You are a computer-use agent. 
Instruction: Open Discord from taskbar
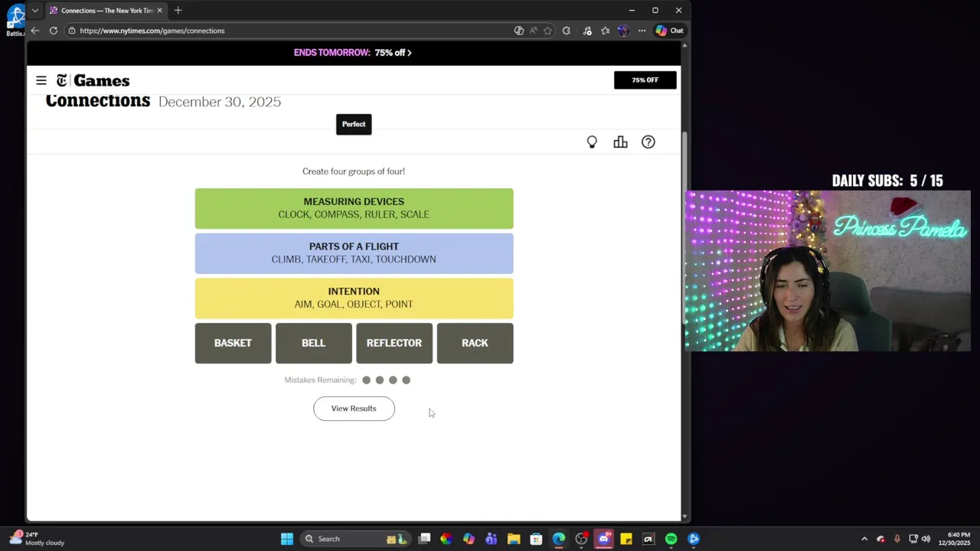click(604, 539)
